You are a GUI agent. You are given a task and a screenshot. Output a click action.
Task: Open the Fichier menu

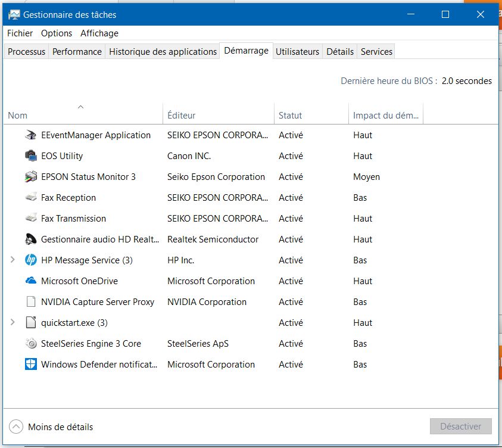[x=20, y=33]
